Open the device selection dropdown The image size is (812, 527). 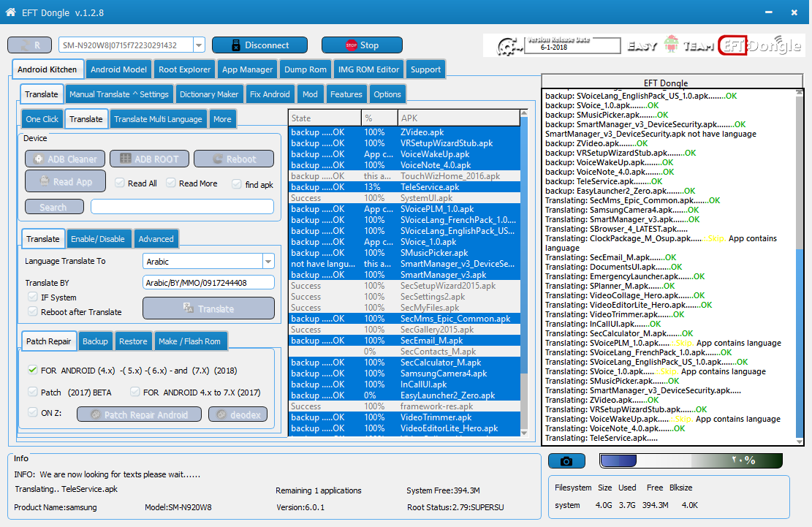pos(199,45)
